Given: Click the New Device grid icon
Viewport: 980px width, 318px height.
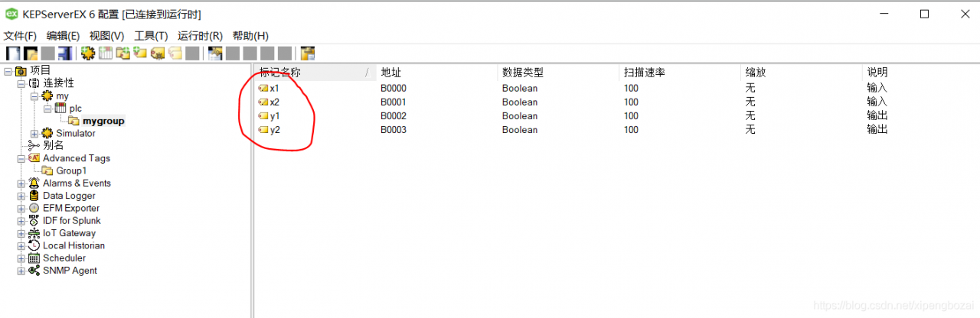Looking at the screenshot, I should (105, 53).
